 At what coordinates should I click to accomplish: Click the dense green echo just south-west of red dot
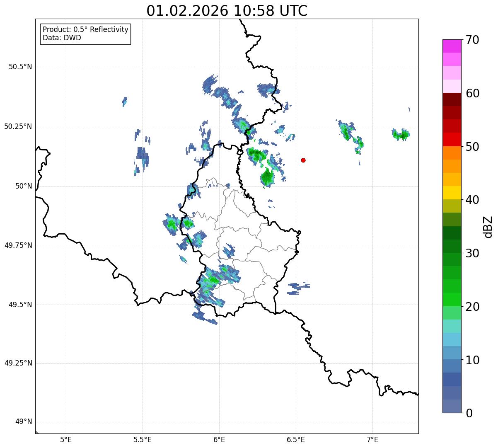point(267,177)
